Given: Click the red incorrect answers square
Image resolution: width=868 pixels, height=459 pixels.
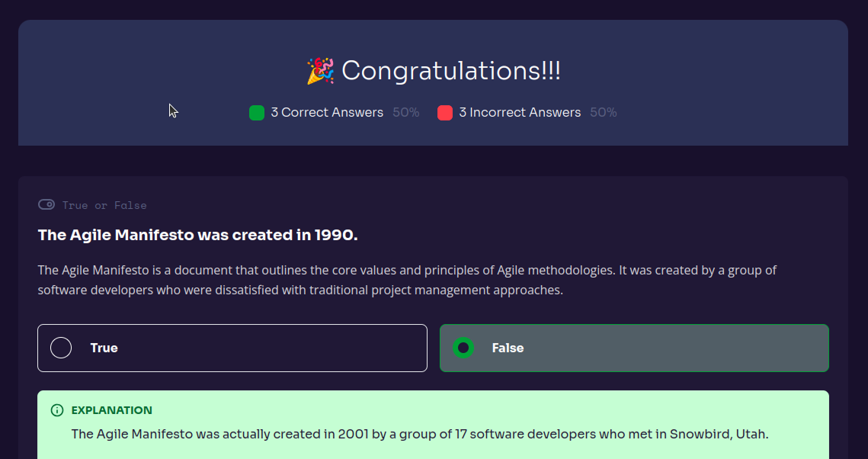Looking at the screenshot, I should (x=445, y=113).
